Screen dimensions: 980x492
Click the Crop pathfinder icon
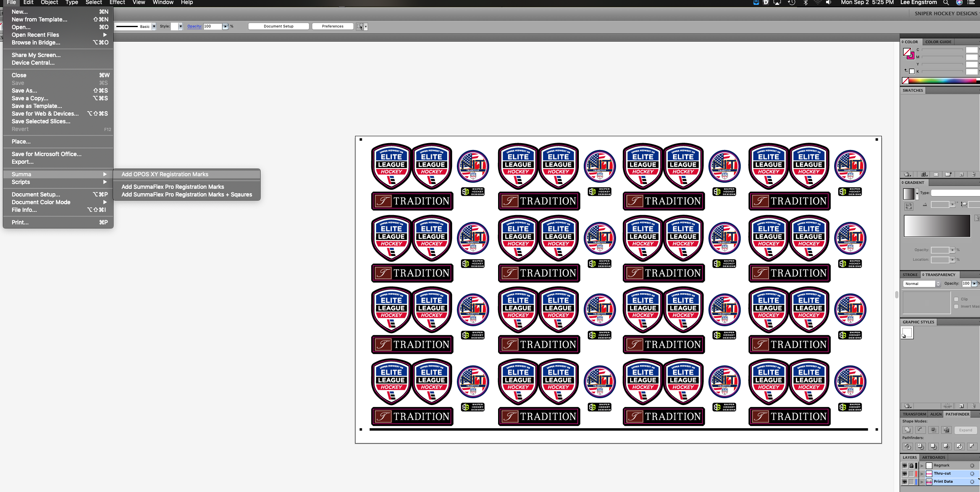(946, 446)
